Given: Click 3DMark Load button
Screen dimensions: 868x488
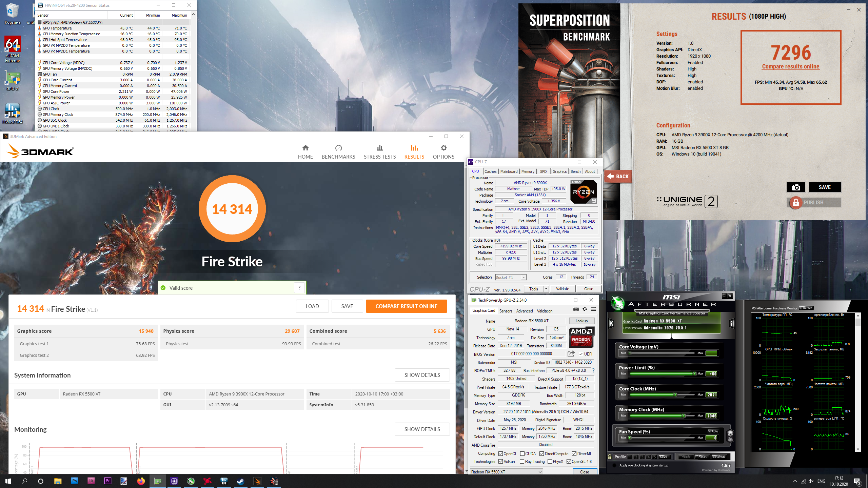Looking at the screenshot, I should point(312,306).
